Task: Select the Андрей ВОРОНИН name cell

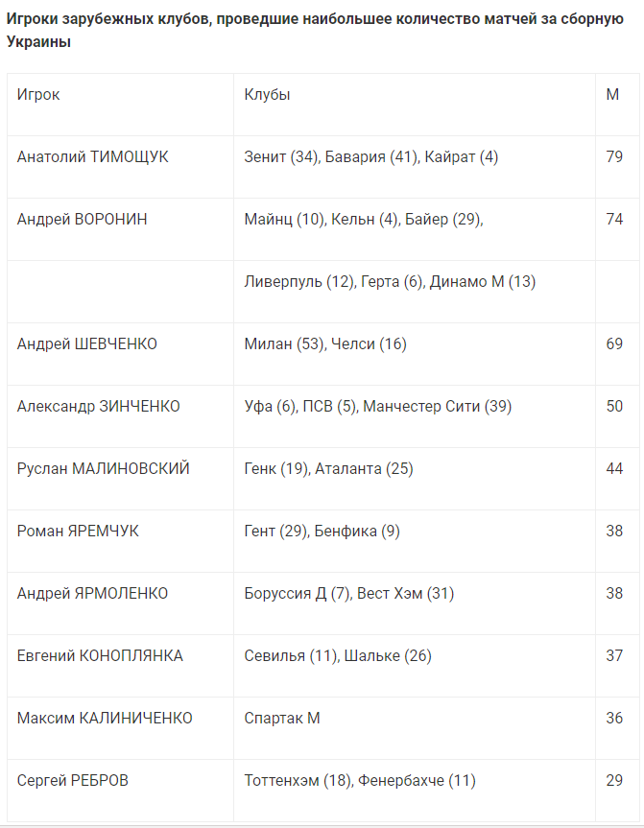Action: [83, 220]
